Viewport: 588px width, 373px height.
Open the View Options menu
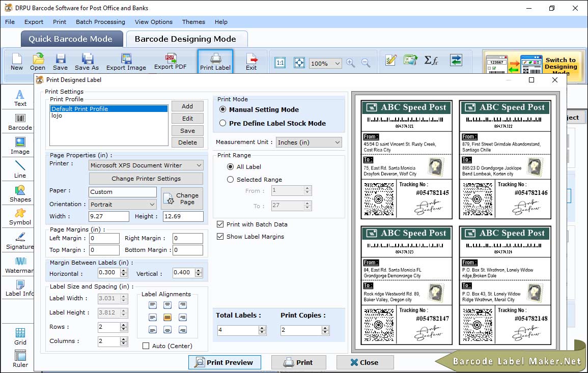pos(154,22)
